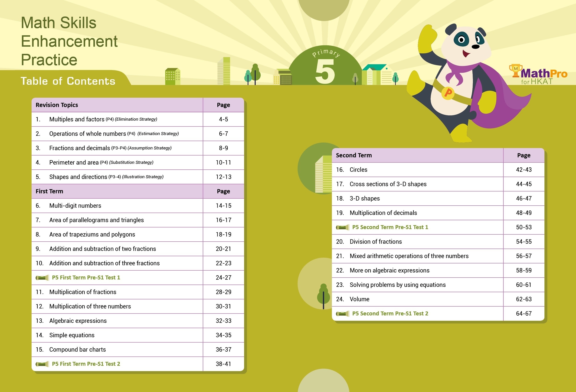Screen dimensions: 576x392
Task: Click page range 24-27
Action: pyautogui.click(x=223, y=278)
